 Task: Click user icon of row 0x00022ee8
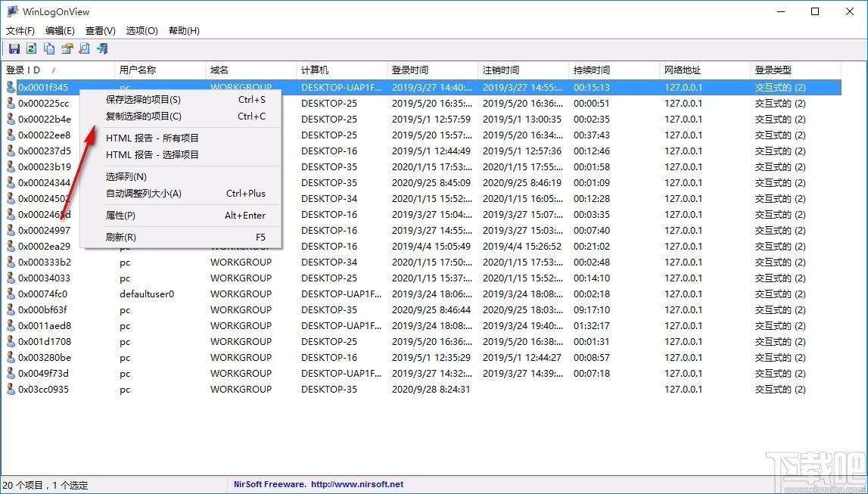pos(11,135)
